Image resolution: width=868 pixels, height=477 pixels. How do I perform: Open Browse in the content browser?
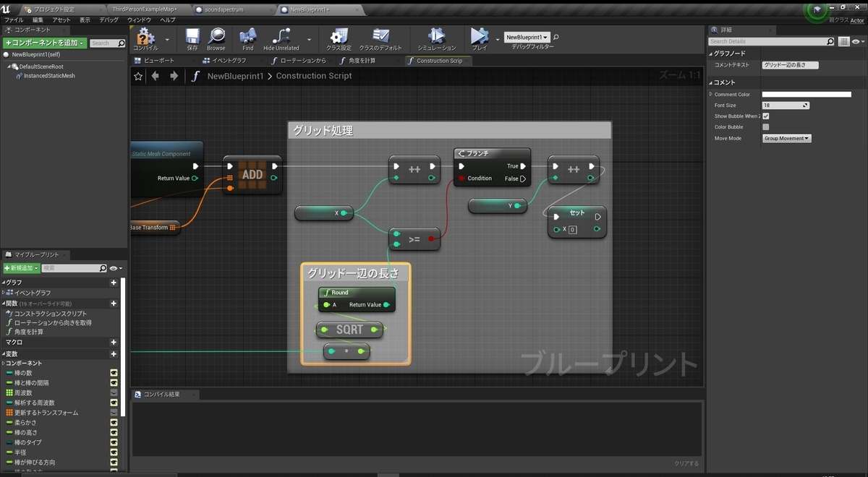pos(216,39)
